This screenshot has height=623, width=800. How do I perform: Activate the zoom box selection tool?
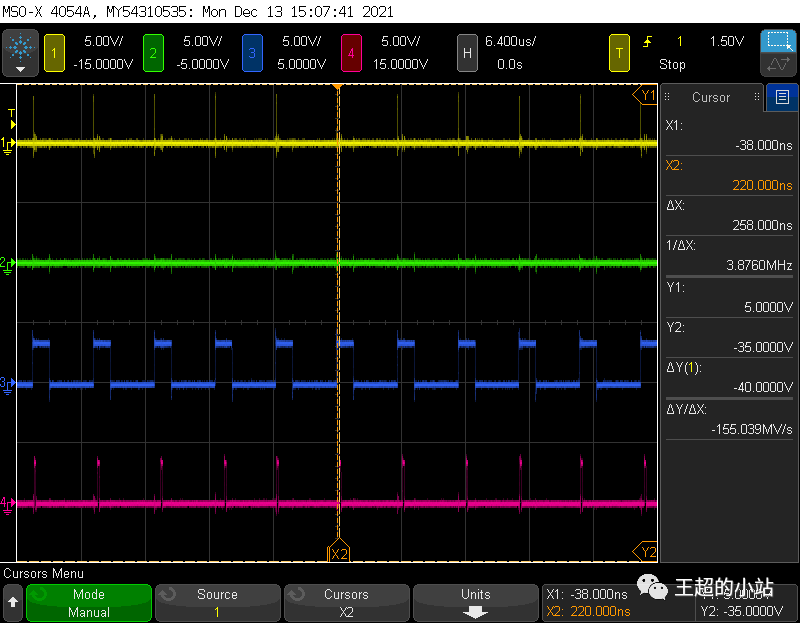point(778,41)
